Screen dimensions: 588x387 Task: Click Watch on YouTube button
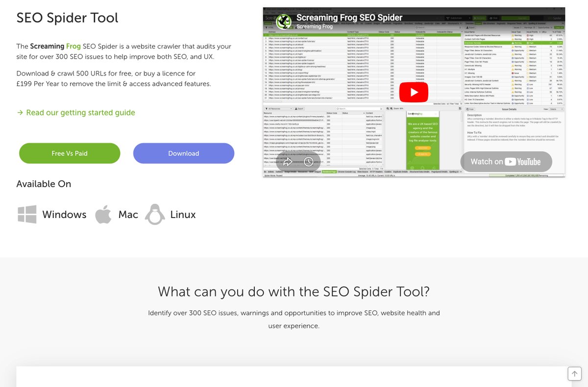(x=506, y=162)
